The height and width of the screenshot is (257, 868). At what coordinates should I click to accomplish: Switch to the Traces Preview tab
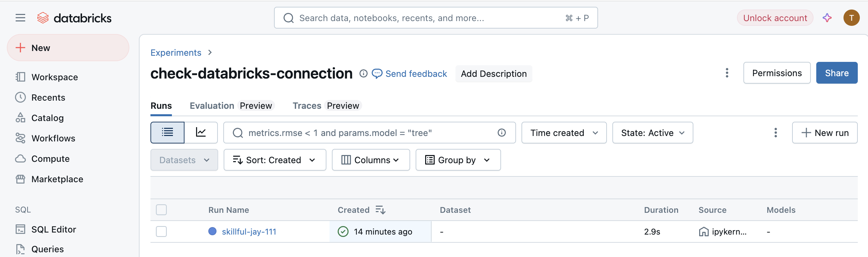point(326,106)
